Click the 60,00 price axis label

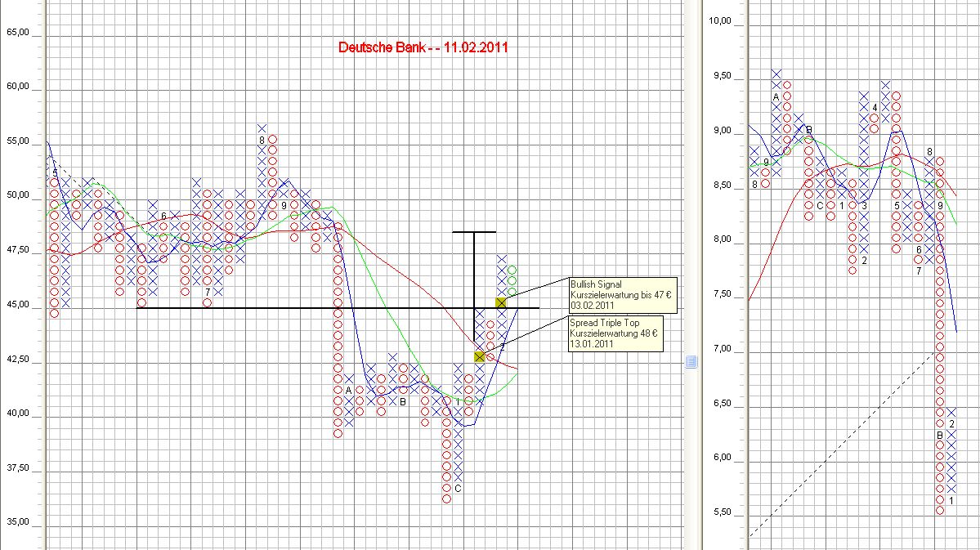(18, 87)
